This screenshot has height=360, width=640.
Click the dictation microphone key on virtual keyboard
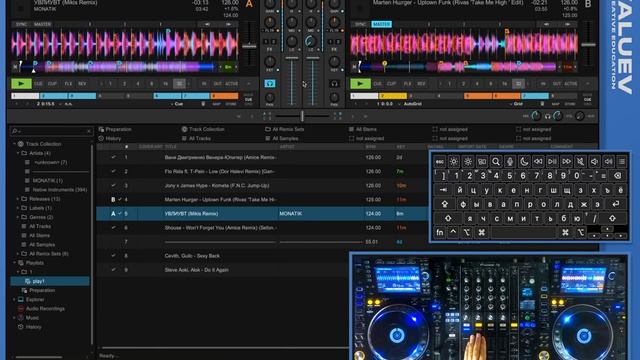pyautogui.click(x=510, y=162)
